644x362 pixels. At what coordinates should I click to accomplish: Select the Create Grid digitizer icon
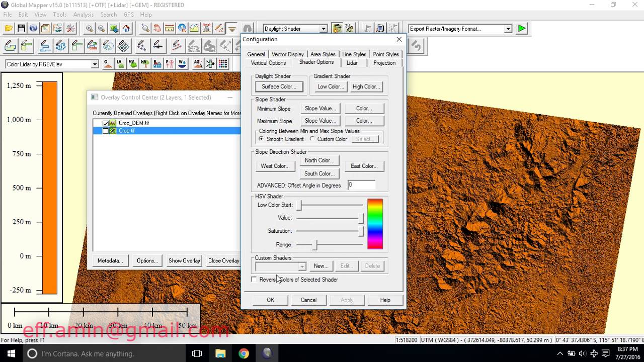coord(123,46)
